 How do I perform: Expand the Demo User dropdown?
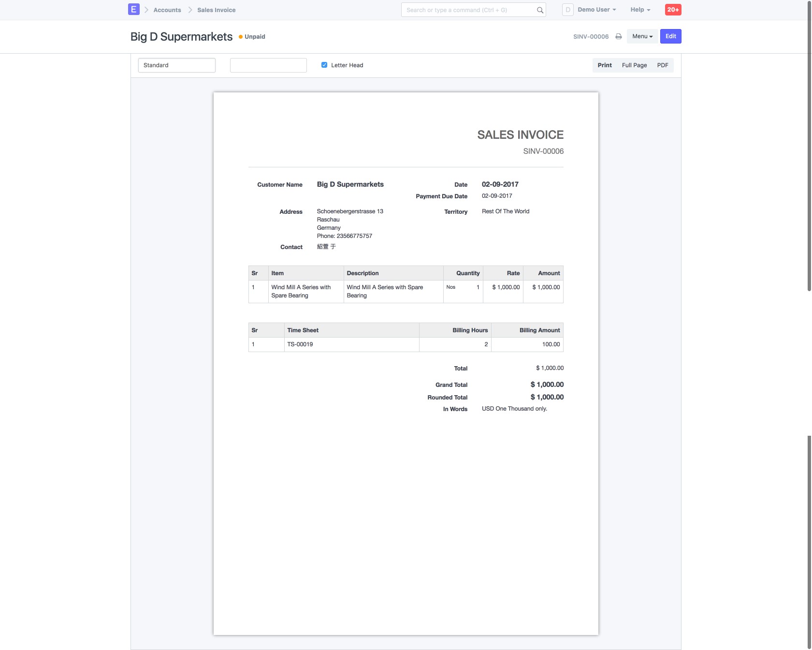tap(597, 10)
